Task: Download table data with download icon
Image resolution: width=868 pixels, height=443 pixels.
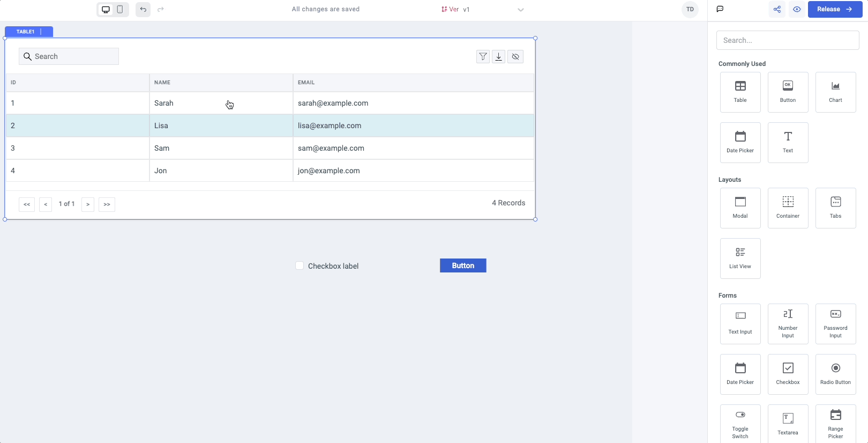Action: tap(499, 57)
